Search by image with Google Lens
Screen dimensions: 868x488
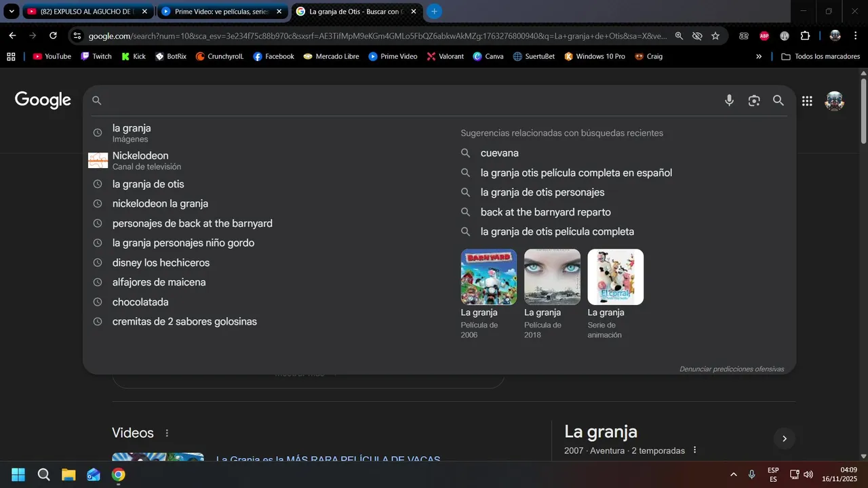coord(754,100)
